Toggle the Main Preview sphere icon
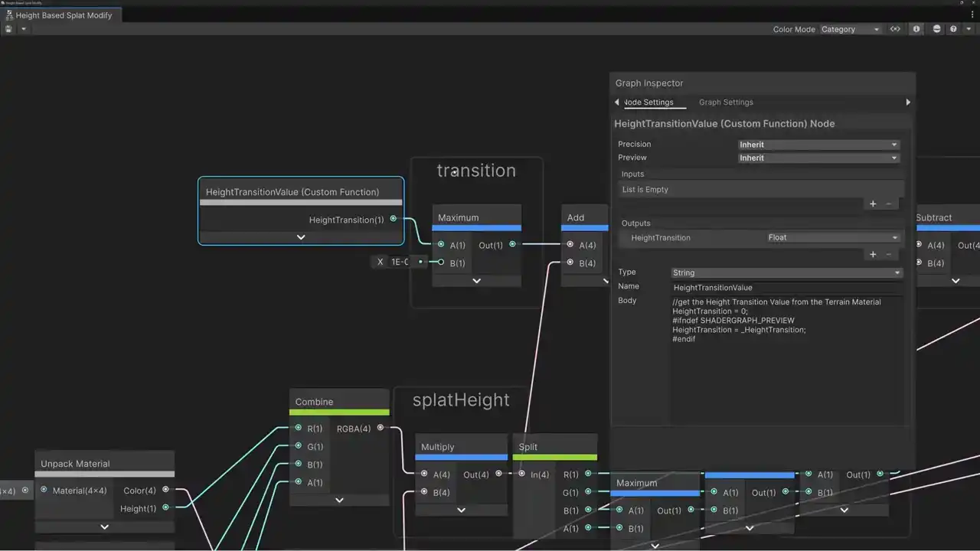This screenshot has height=551, width=980. (936, 29)
